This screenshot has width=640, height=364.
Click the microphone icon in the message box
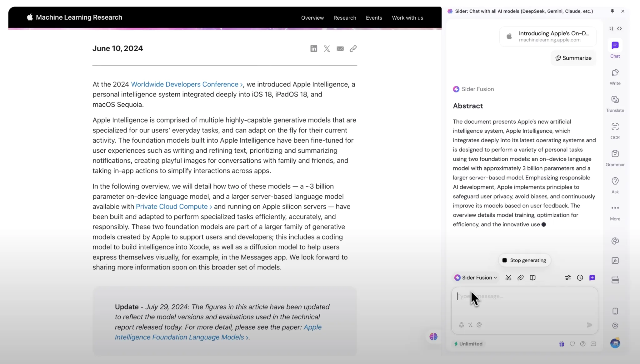[462, 325]
